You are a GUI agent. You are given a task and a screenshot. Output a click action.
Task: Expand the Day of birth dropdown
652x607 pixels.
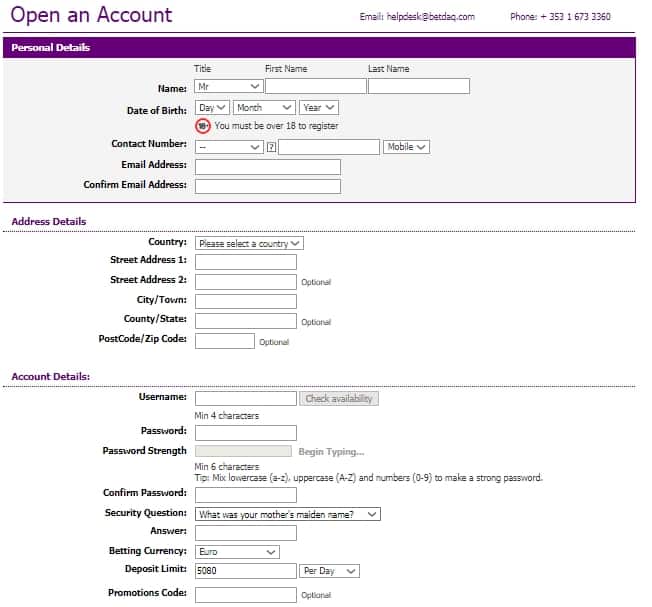tap(212, 107)
